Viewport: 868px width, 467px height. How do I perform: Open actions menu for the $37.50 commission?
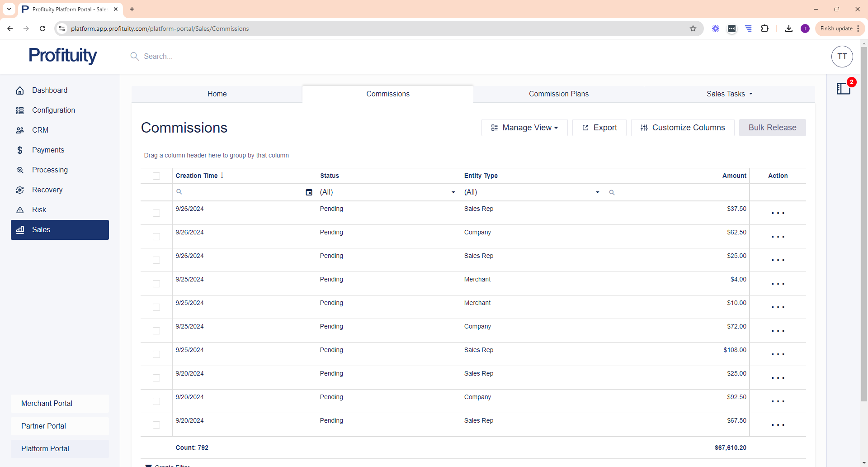click(x=778, y=213)
